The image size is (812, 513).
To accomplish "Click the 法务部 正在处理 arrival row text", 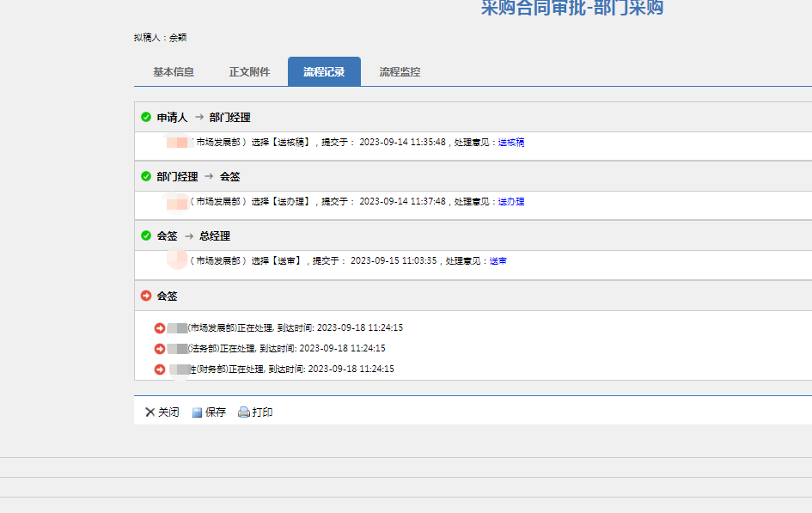I will pos(286,348).
